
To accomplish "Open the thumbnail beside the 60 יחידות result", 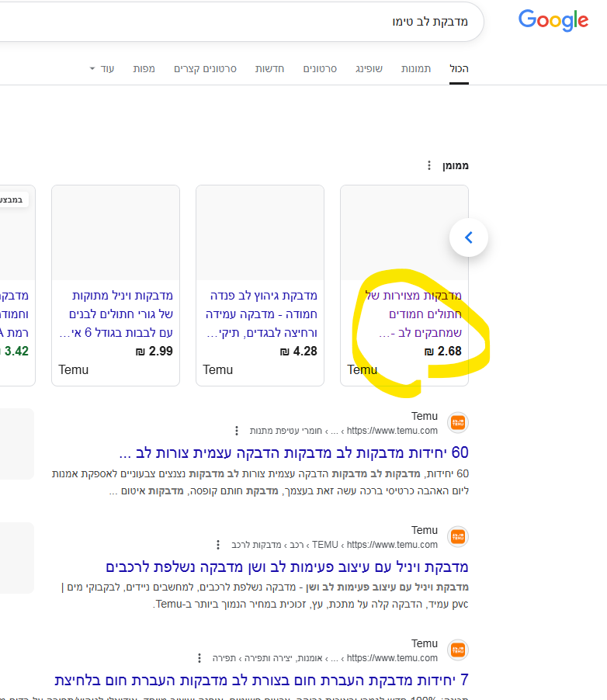I will [x=17, y=444].
